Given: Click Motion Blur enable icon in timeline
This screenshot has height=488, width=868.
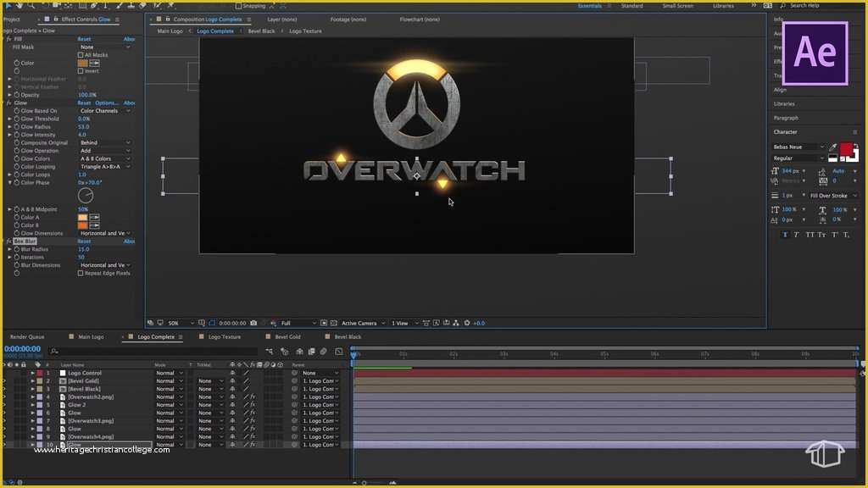Looking at the screenshot, I should (324, 352).
